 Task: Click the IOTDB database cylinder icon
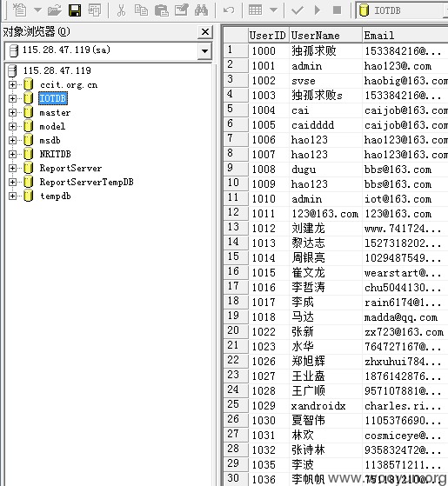coord(29,98)
